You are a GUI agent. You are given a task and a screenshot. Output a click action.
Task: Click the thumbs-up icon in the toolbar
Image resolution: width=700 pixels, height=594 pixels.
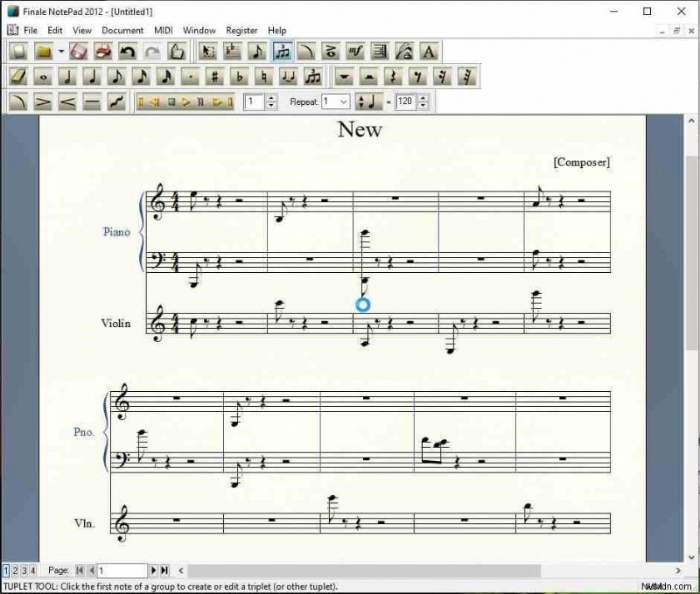click(177, 52)
